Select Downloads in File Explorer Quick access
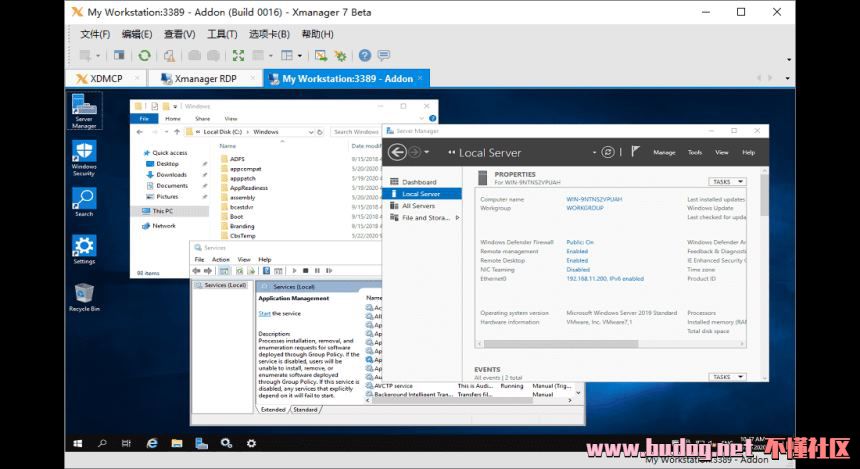 (x=172, y=175)
